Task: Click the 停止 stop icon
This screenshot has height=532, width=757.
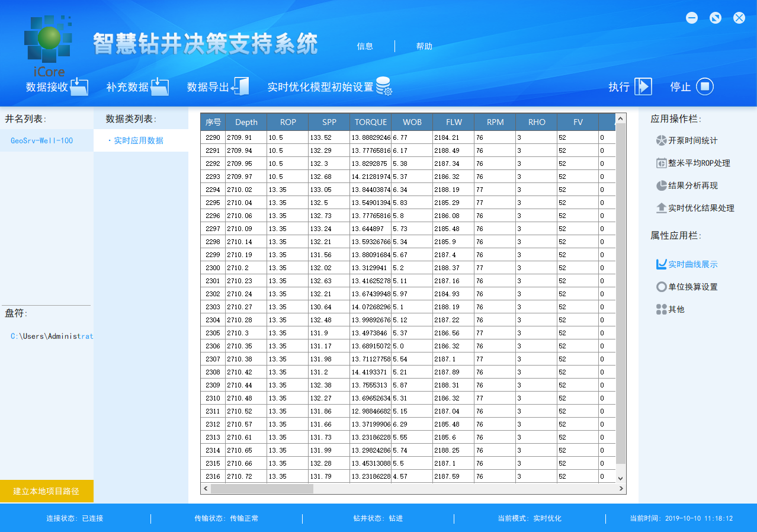Action: 705,86
